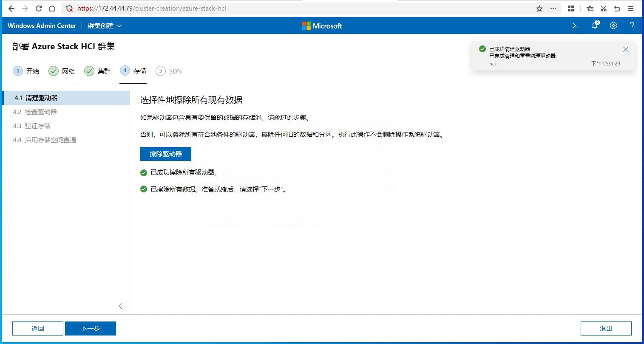Open Windows Admin Center settings gear
644x344 pixels.
tap(613, 25)
